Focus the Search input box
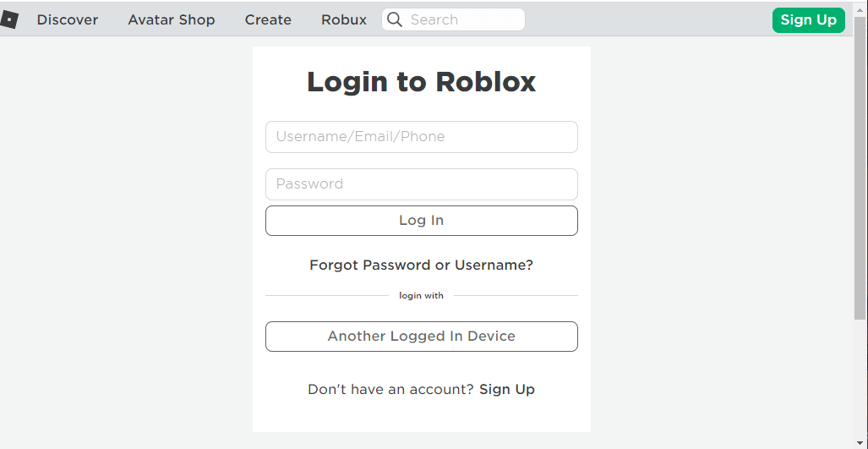The image size is (868, 449). point(453,20)
